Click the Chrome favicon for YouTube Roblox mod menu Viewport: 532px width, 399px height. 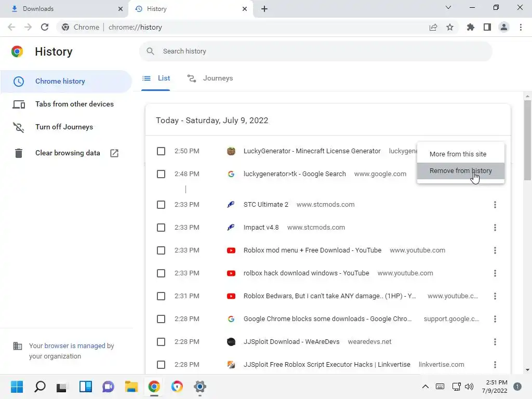231,250
